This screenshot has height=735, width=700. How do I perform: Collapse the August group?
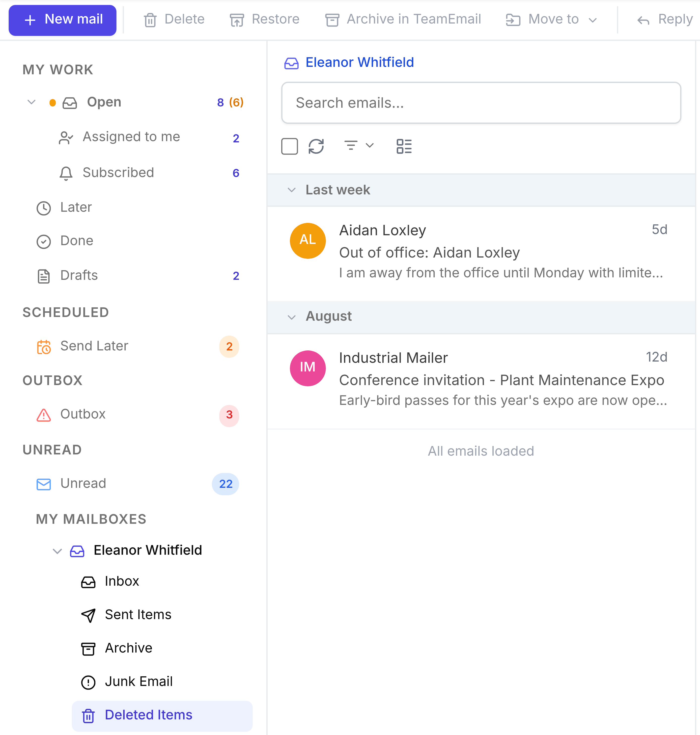click(x=291, y=317)
